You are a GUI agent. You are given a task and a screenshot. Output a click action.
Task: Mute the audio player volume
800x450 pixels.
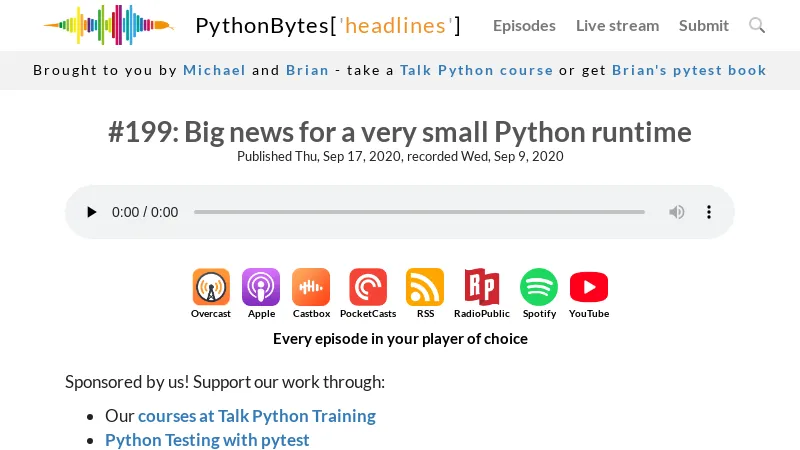(x=677, y=212)
